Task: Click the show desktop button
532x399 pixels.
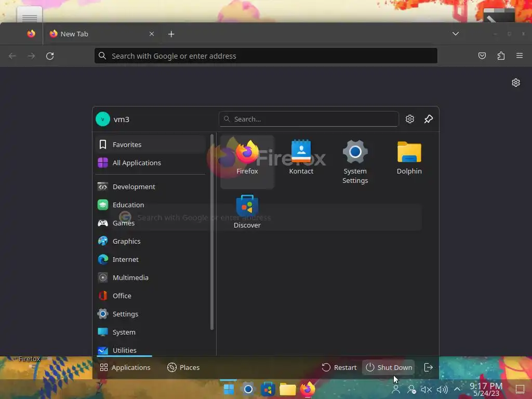Action: (x=520, y=390)
